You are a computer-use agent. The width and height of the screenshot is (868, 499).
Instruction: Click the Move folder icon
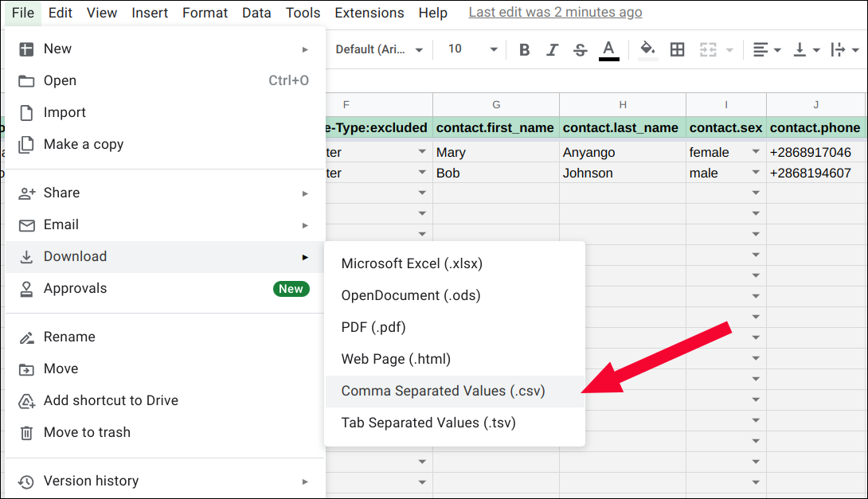click(x=26, y=369)
